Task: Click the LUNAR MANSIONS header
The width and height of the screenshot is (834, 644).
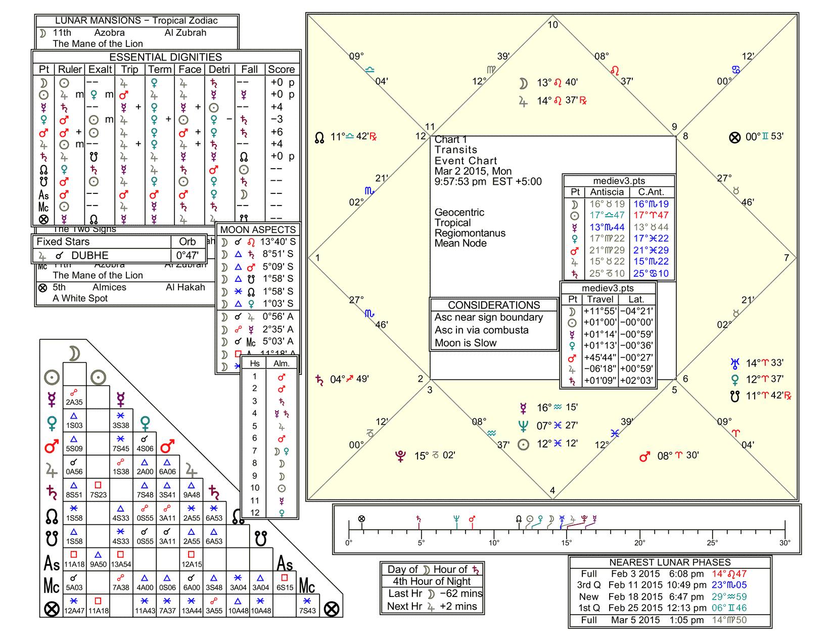Action: [x=137, y=21]
